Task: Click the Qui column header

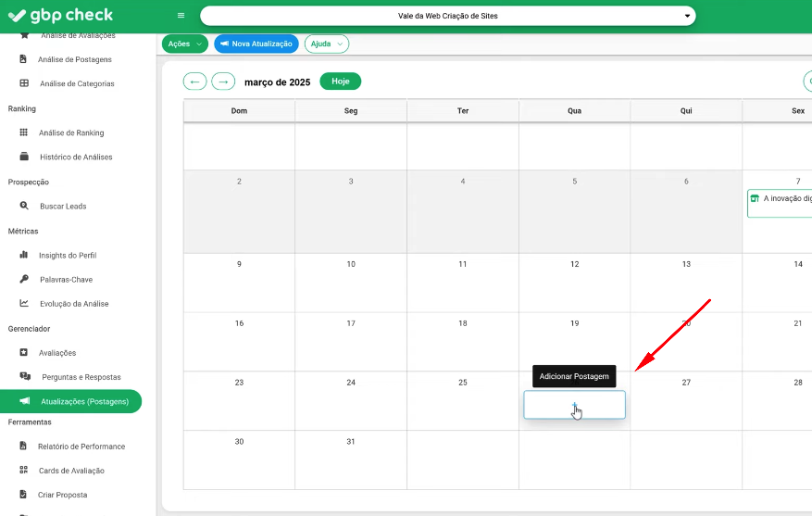Action: 686,111
